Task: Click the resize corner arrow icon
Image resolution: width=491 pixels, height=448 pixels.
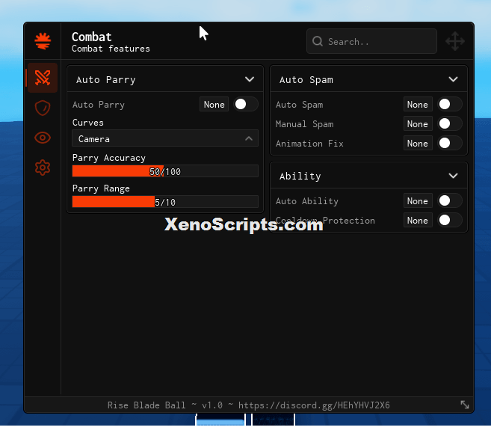Action: click(465, 405)
